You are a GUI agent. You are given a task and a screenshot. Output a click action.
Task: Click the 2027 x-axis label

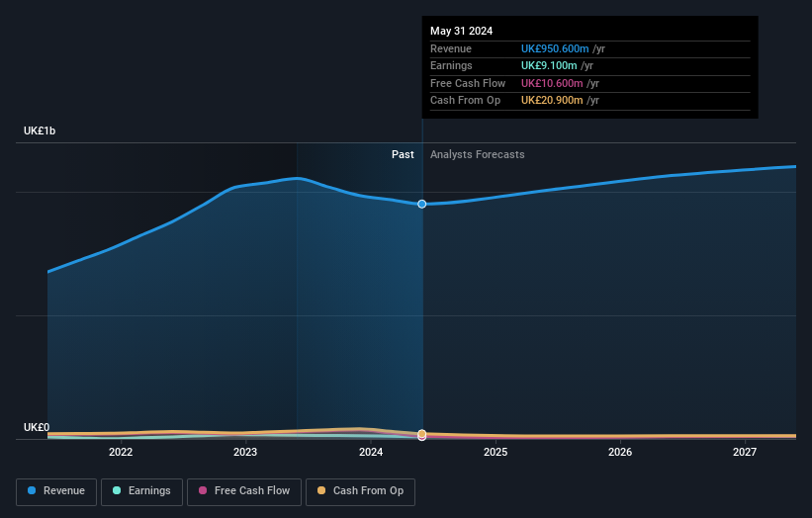click(745, 453)
